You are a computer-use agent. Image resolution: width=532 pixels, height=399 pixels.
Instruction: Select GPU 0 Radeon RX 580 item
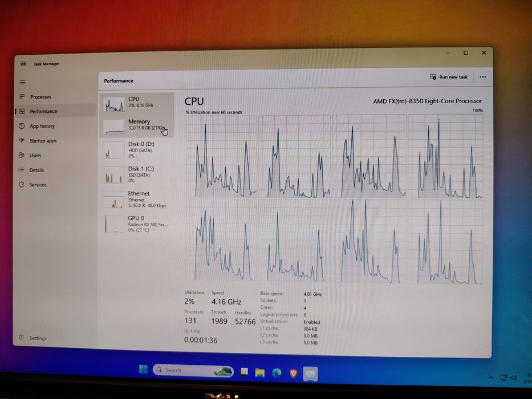coord(137,224)
